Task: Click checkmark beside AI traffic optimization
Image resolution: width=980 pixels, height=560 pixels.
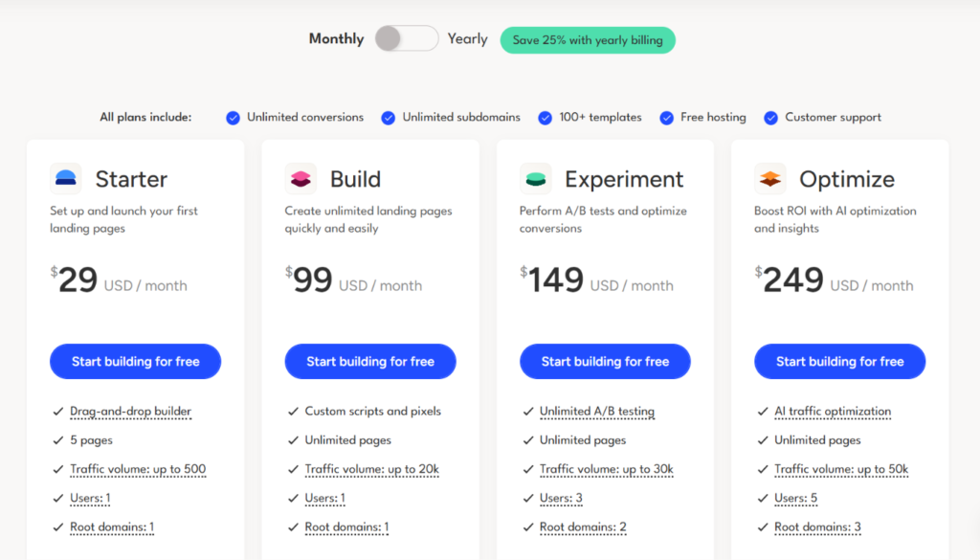Action: [x=763, y=412]
